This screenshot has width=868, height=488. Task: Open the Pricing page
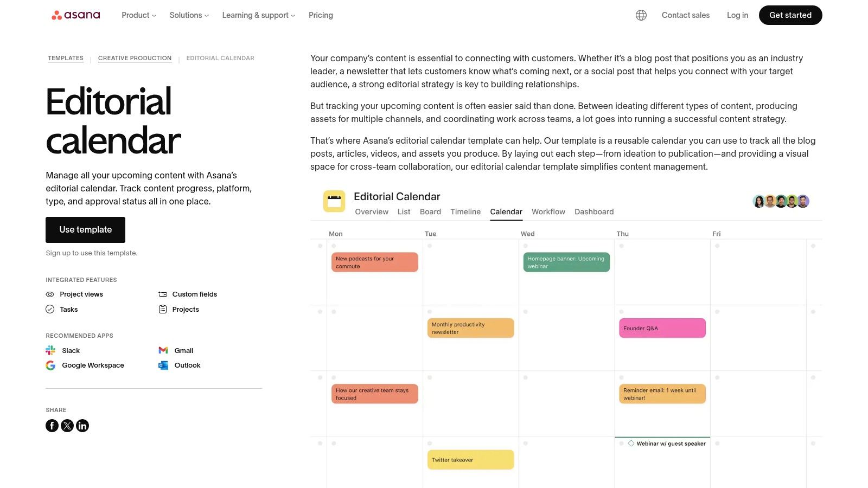tap(321, 15)
